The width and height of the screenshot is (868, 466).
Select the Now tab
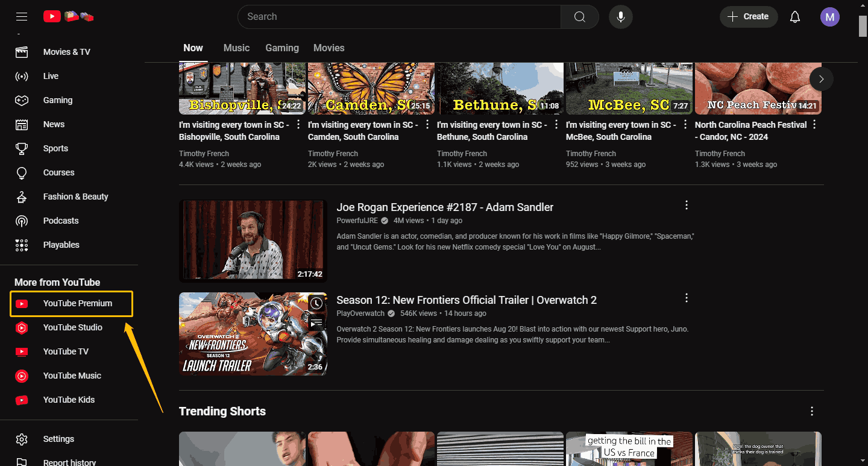point(193,48)
